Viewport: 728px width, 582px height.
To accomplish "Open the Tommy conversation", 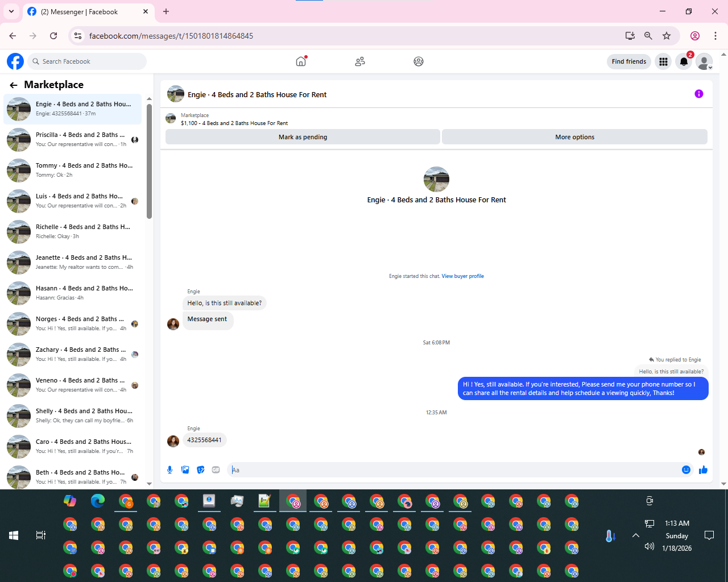I will 73,171.
